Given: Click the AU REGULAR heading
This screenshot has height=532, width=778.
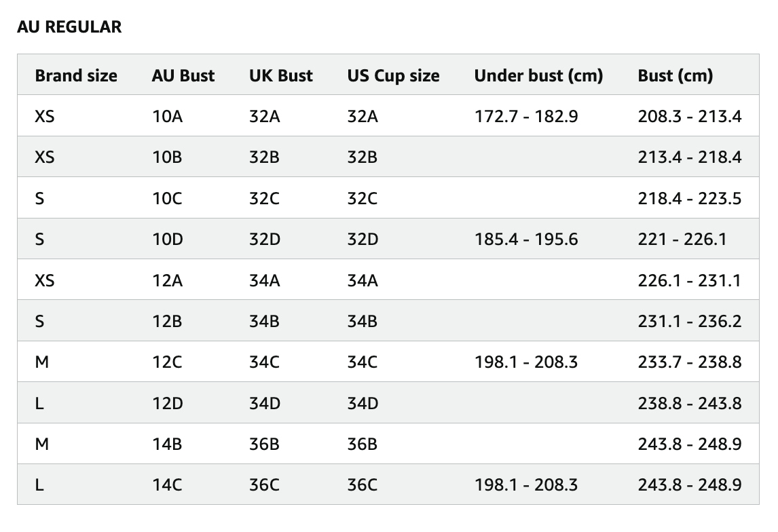Looking at the screenshot, I should [69, 27].
